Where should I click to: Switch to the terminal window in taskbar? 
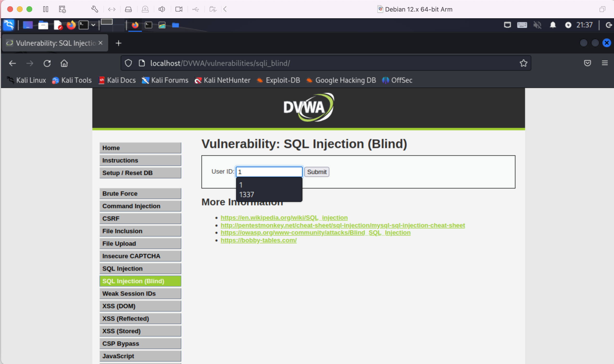click(x=149, y=25)
